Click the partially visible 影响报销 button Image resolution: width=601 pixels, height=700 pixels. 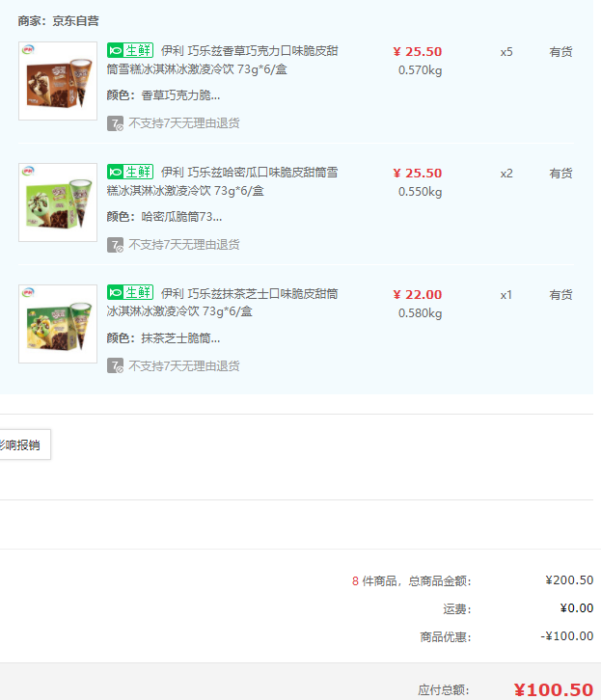[23, 445]
